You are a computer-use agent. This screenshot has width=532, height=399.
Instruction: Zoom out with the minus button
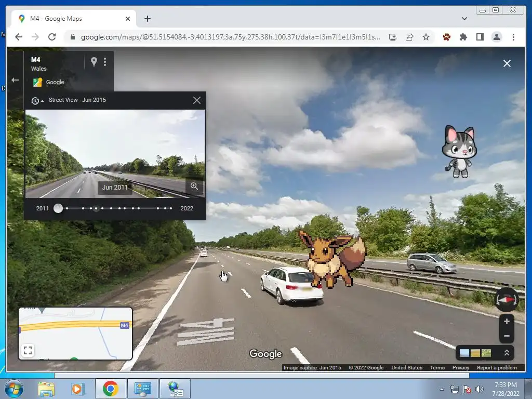point(507,336)
